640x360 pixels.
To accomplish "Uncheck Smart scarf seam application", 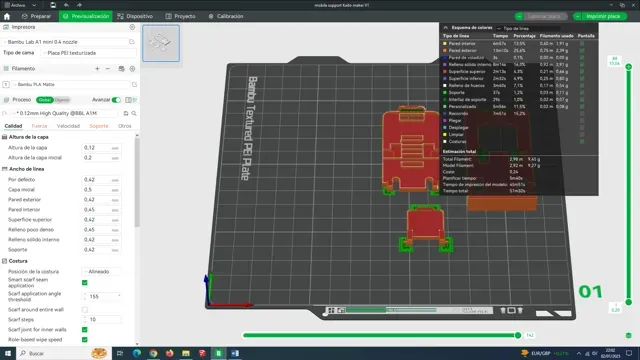I will [x=85, y=282].
